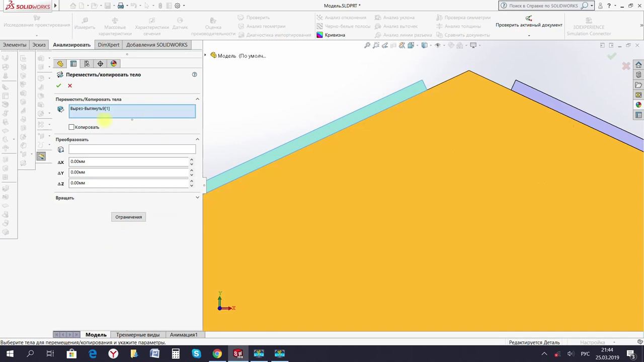The image size is (644, 362).
Task: Open Добавления SOLIDWORKS tab
Action: 157,45
